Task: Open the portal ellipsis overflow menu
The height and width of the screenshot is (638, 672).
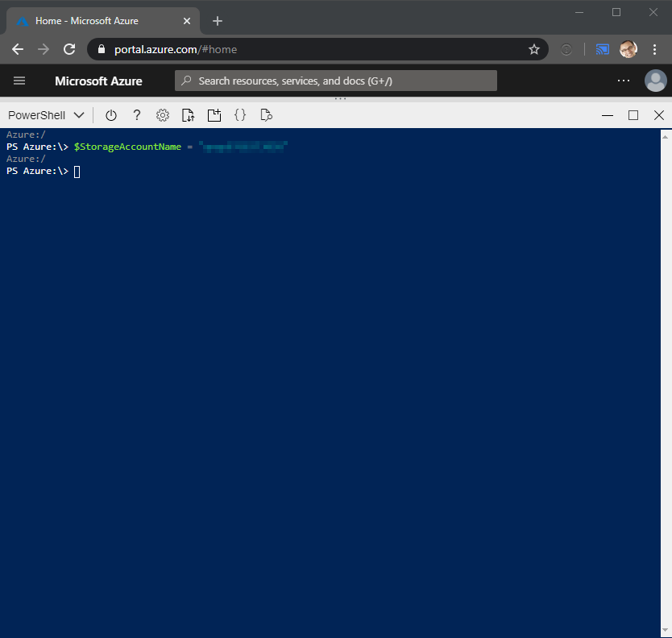Action: pyautogui.click(x=623, y=80)
